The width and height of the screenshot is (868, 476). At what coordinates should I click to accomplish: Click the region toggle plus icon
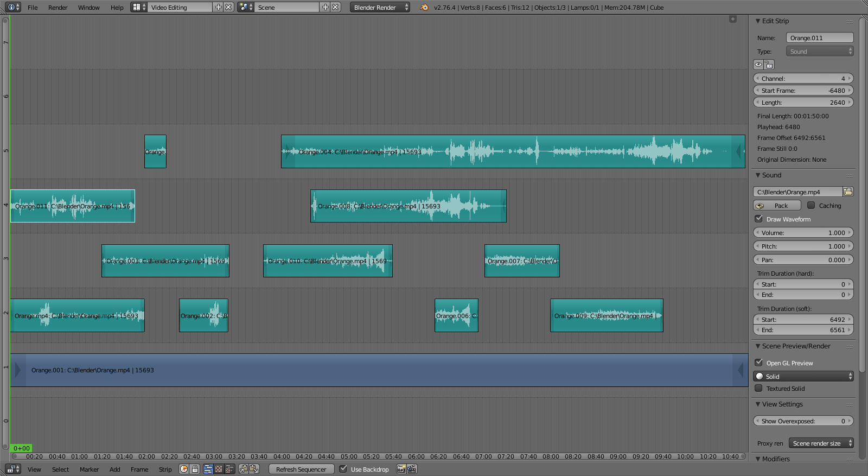click(733, 19)
